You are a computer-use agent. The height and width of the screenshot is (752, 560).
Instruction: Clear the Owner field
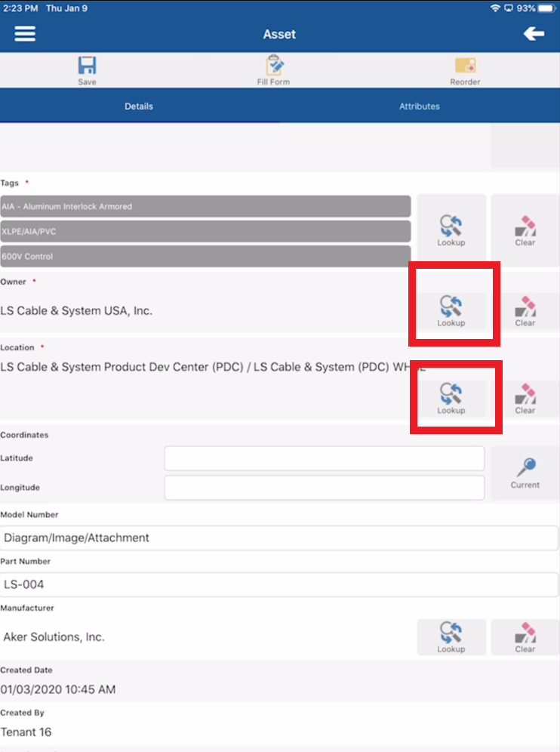(x=525, y=311)
